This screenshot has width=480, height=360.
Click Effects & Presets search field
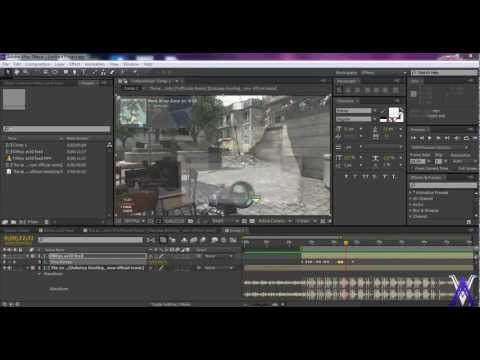pyautogui.click(x=443, y=185)
